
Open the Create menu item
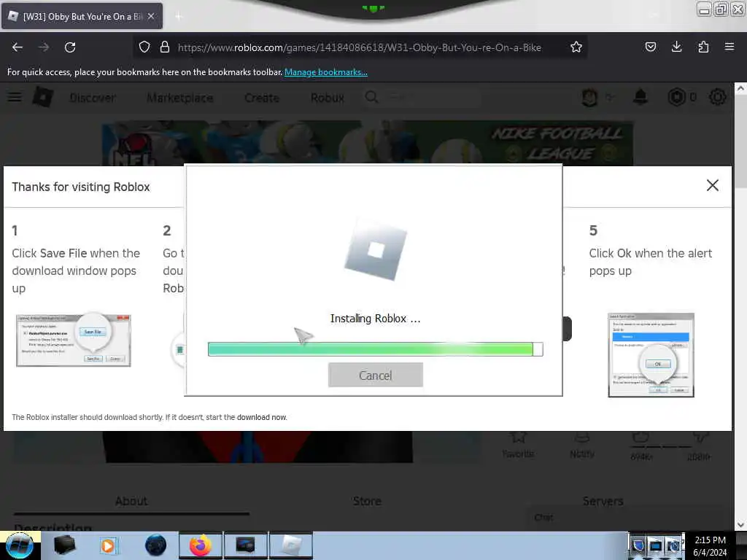tap(262, 98)
